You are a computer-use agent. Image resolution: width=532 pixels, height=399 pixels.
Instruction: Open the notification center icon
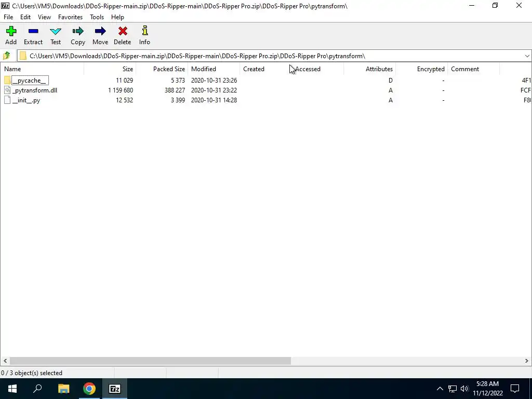[515, 389]
